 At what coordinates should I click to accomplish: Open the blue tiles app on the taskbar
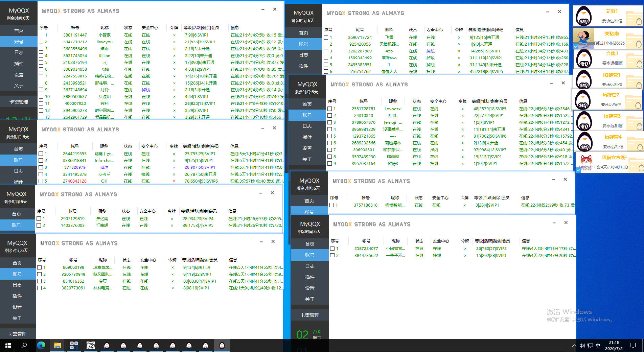click(74, 345)
